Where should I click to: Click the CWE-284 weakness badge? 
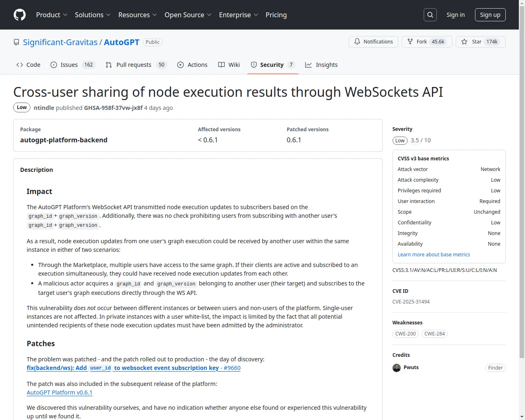pos(435,334)
